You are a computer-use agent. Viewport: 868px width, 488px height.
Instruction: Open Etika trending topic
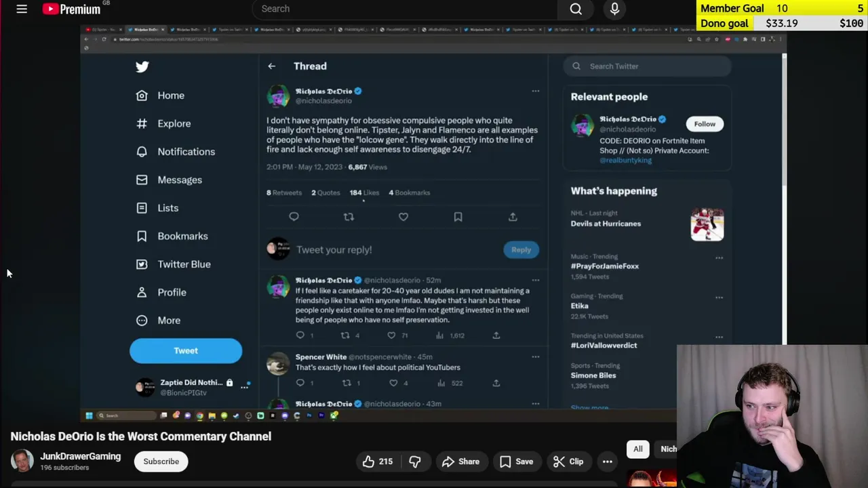(579, 306)
